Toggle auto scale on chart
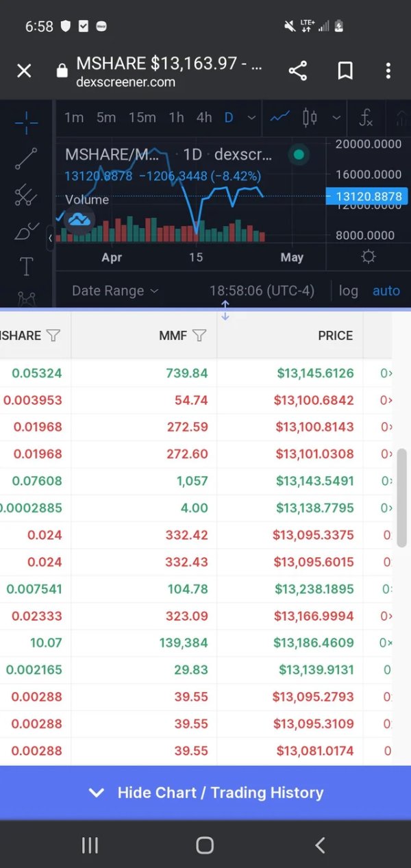 [x=386, y=290]
